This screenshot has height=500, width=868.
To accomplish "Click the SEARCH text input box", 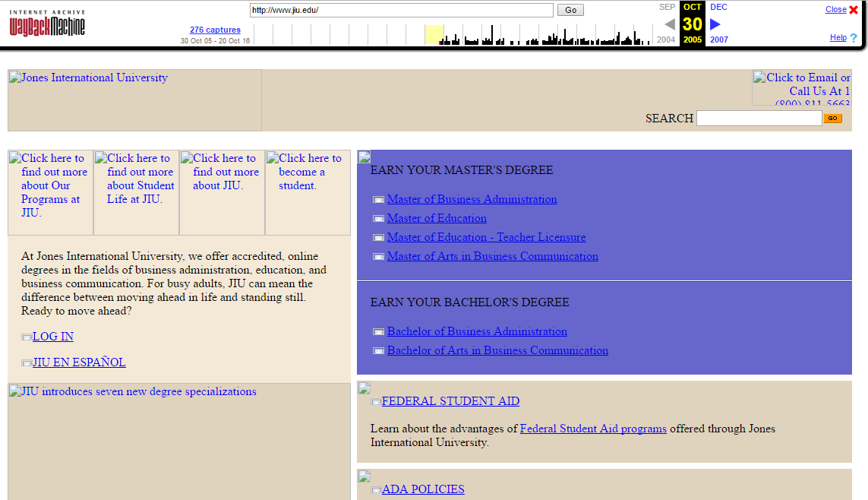I will 759,118.
